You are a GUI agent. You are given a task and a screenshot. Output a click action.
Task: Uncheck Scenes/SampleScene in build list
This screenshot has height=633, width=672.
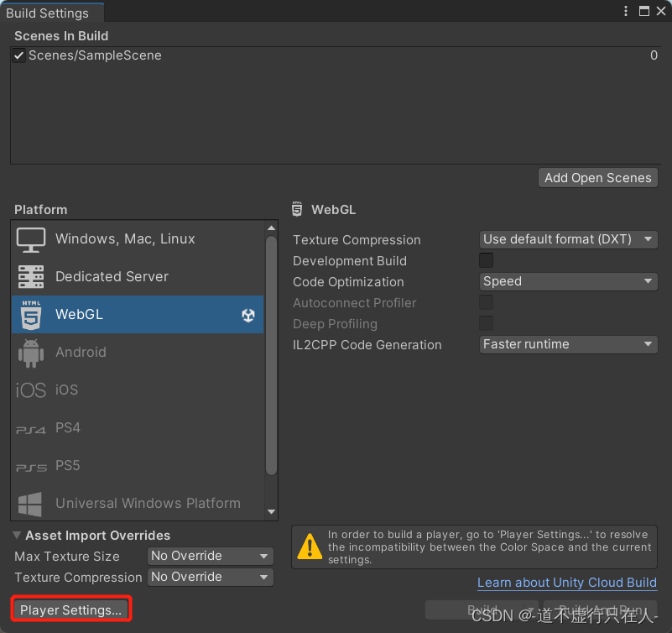click(x=18, y=55)
